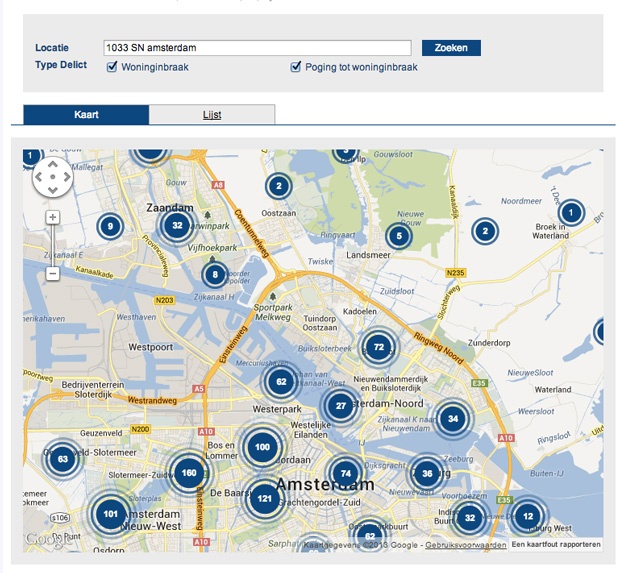Click Een kaartfout rapporteren link
620x573 pixels.
(x=556, y=545)
